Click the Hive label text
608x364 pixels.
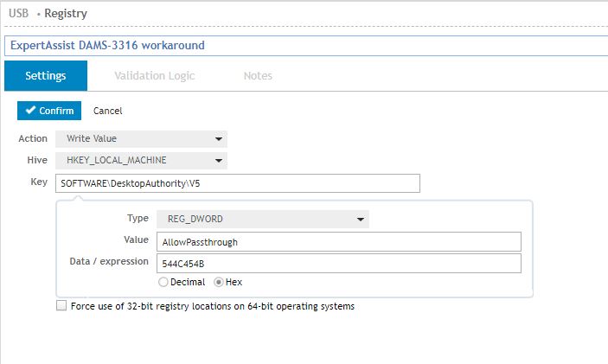[x=37, y=160]
